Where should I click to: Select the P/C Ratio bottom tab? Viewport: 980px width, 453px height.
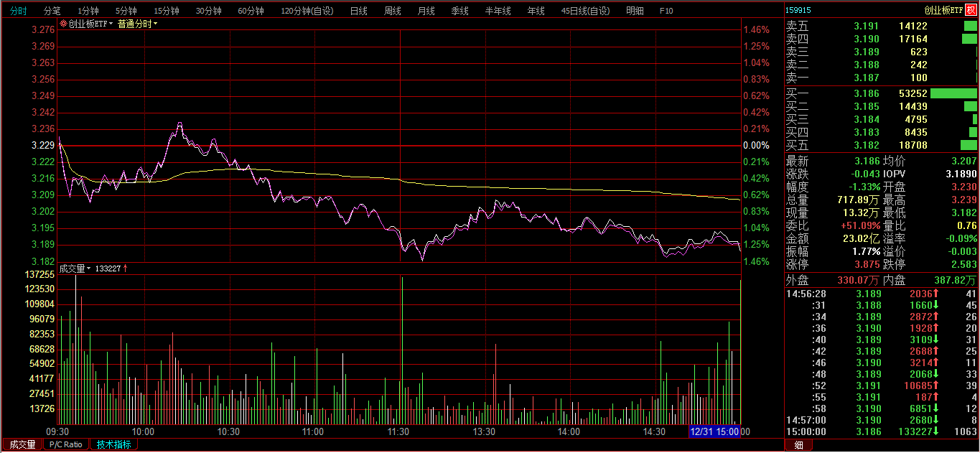click(x=66, y=444)
